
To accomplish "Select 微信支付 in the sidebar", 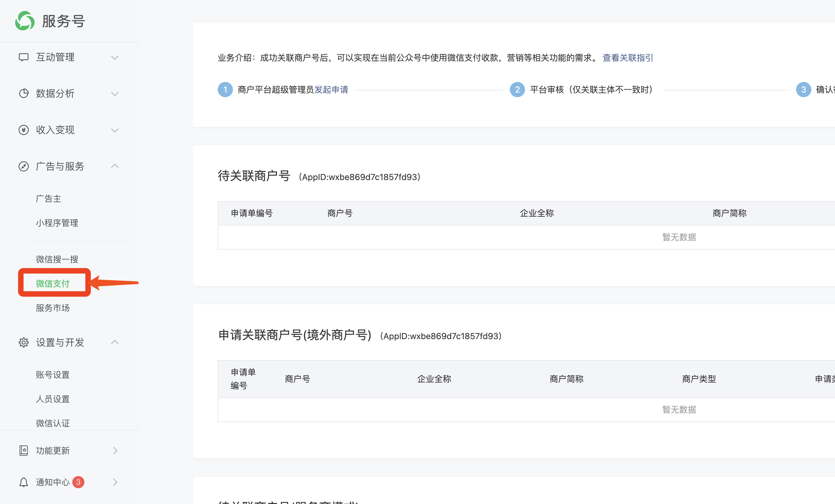I will tap(53, 283).
